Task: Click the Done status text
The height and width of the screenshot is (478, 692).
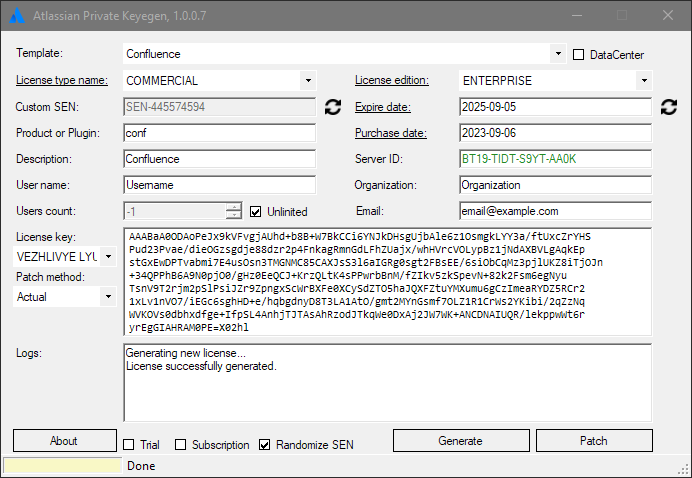Action: point(141,466)
